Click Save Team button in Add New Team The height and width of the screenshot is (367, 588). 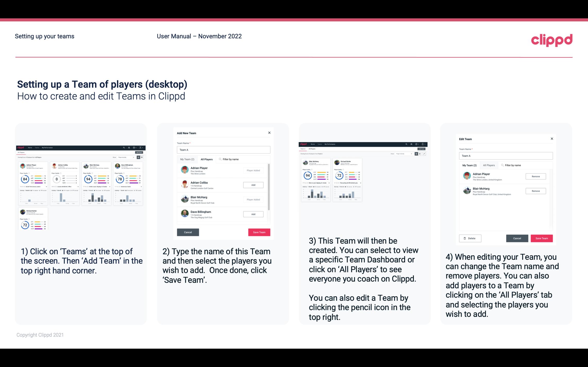pyautogui.click(x=259, y=232)
